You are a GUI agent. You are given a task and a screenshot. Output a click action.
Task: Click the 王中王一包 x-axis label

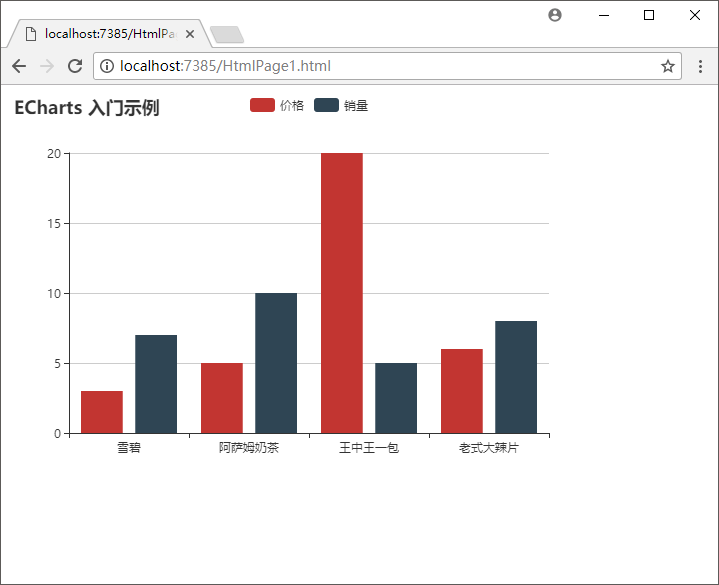click(x=369, y=447)
